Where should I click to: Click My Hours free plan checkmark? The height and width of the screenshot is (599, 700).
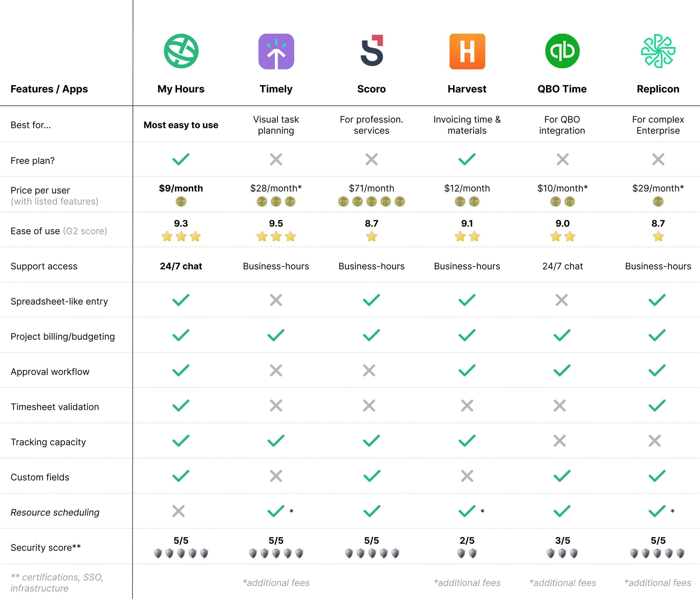click(x=181, y=159)
